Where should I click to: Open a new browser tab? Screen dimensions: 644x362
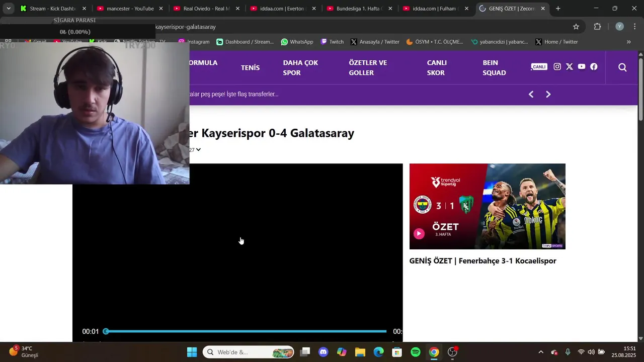[558, 9]
